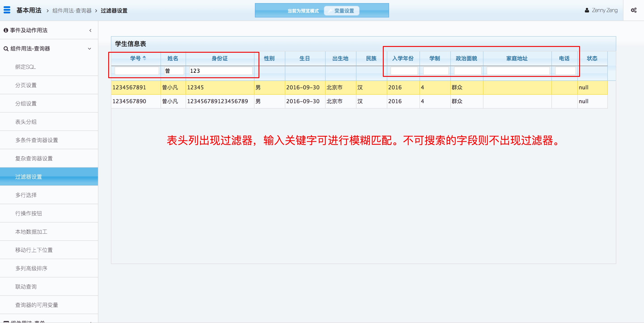Click the 事件及动作用法 info icon

tap(6, 30)
